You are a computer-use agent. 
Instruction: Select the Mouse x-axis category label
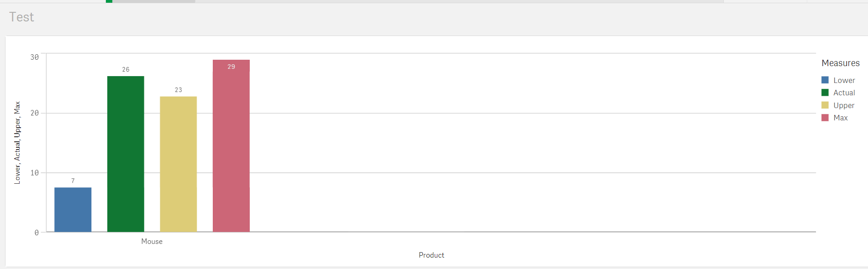click(152, 242)
